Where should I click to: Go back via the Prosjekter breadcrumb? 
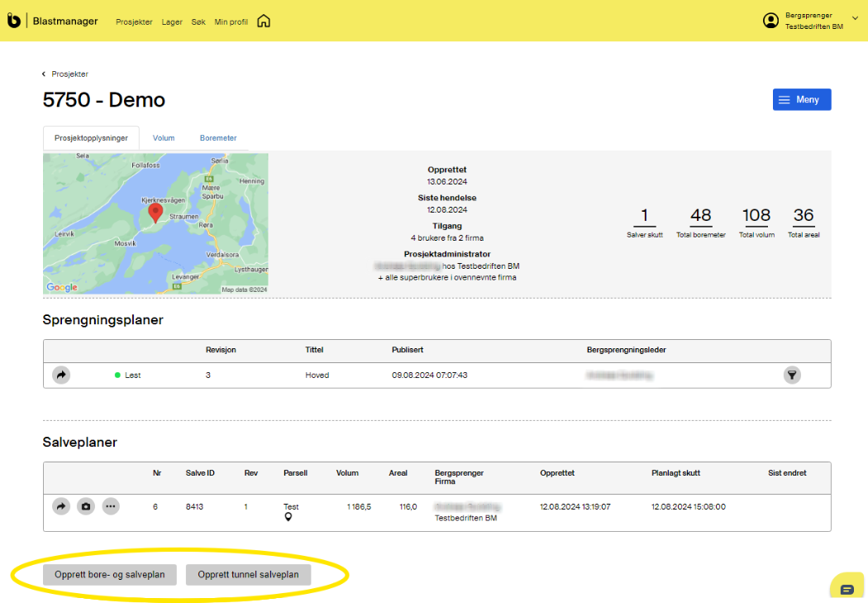[69, 74]
